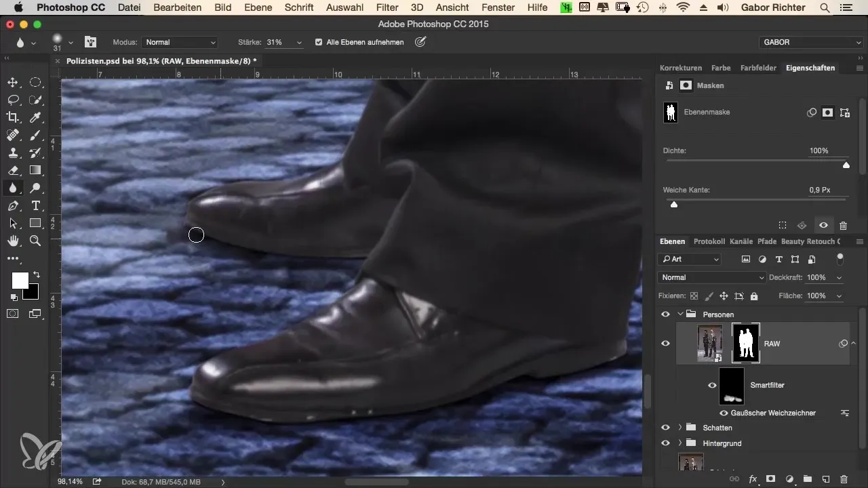Viewport: 868px width, 488px height.
Task: Collapse the Personen group
Action: (679, 314)
